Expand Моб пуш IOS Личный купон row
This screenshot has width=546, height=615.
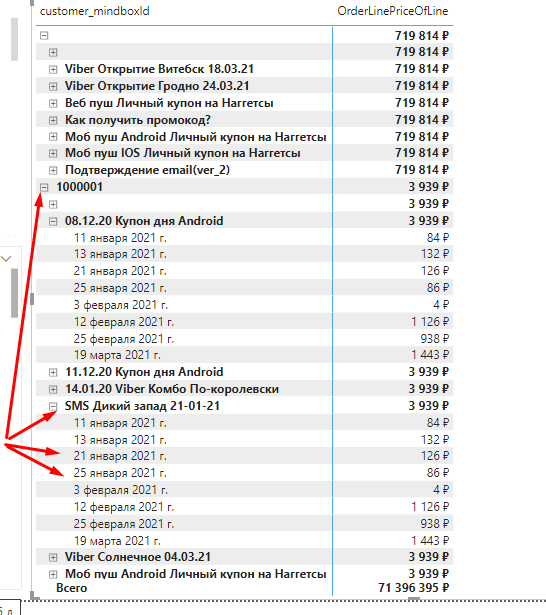[53, 154]
